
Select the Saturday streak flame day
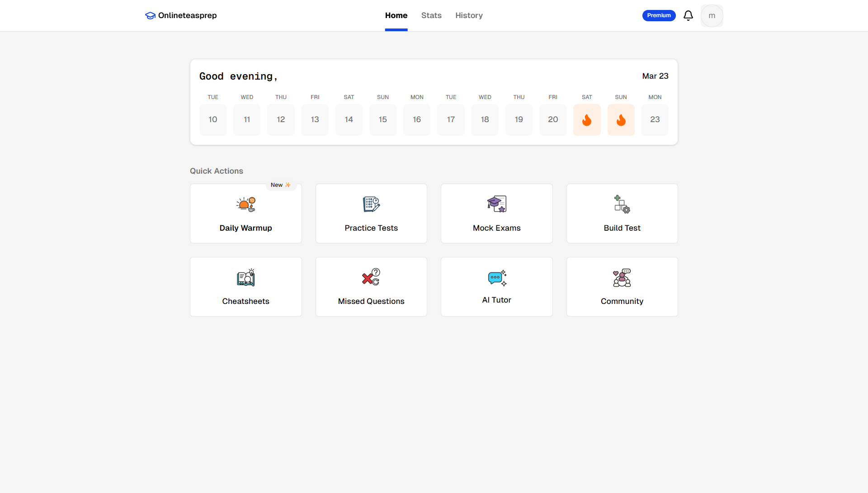(x=587, y=120)
